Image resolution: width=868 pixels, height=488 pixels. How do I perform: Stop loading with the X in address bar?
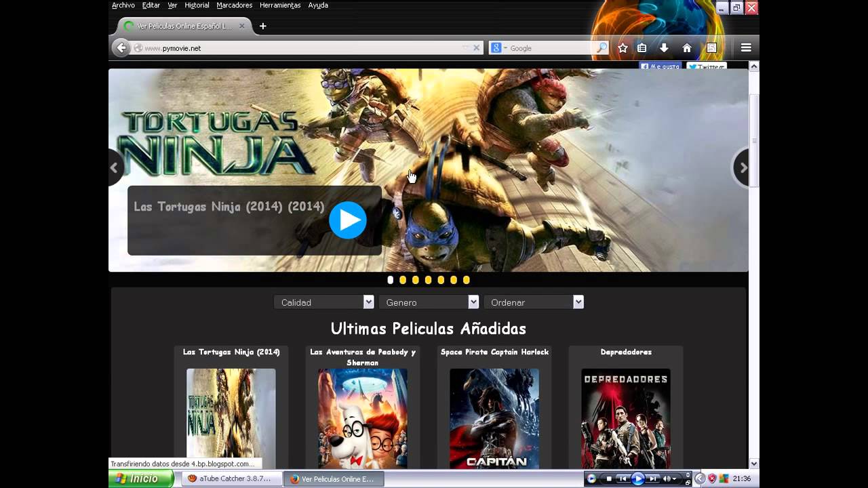coord(476,48)
